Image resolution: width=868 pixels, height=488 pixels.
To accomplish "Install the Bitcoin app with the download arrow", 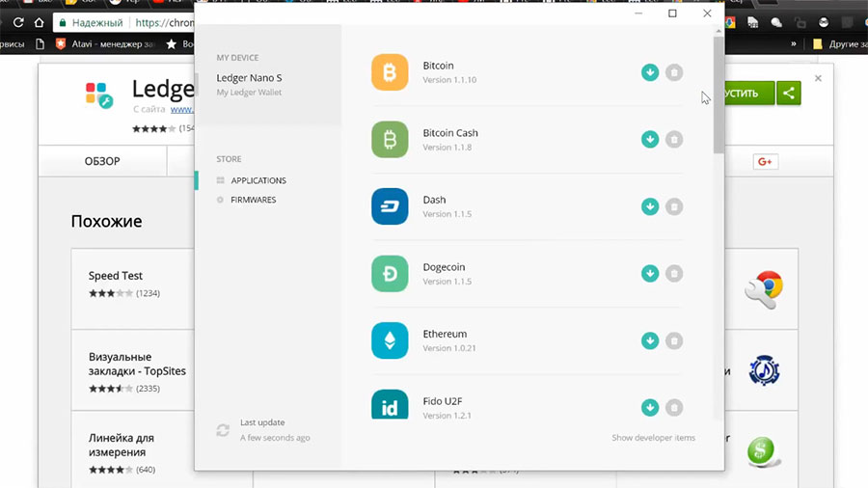I will (650, 72).
